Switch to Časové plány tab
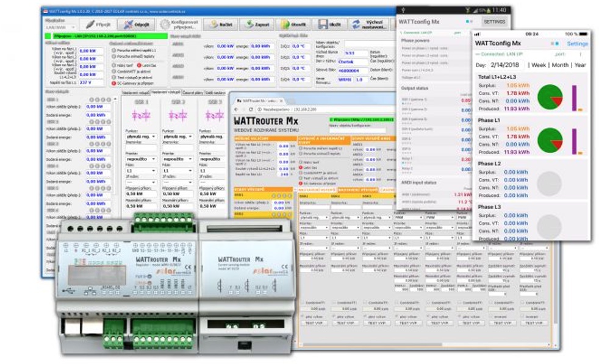Image resolution: width=599 pixels, height=364 pixels. coord(193,93)
